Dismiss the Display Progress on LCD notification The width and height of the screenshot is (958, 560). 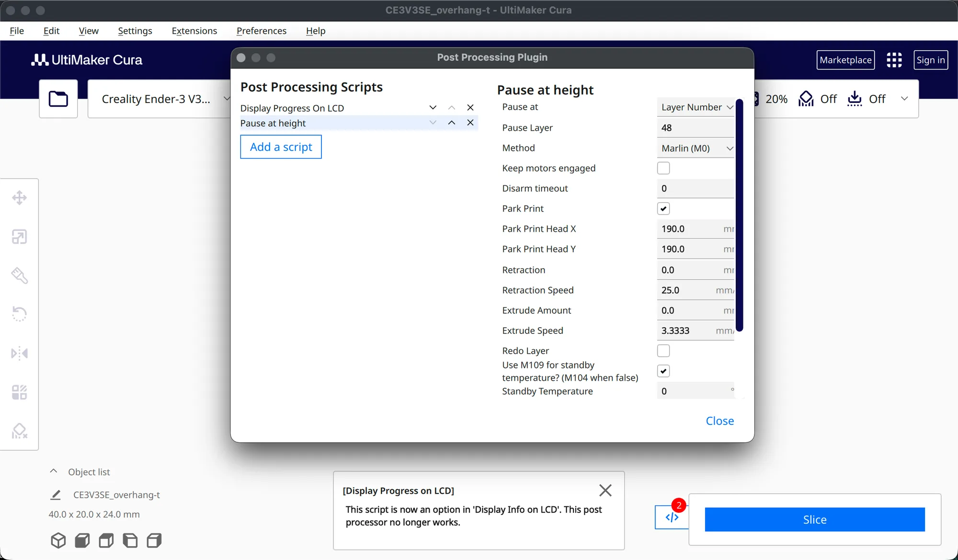(x=605, y=490)
